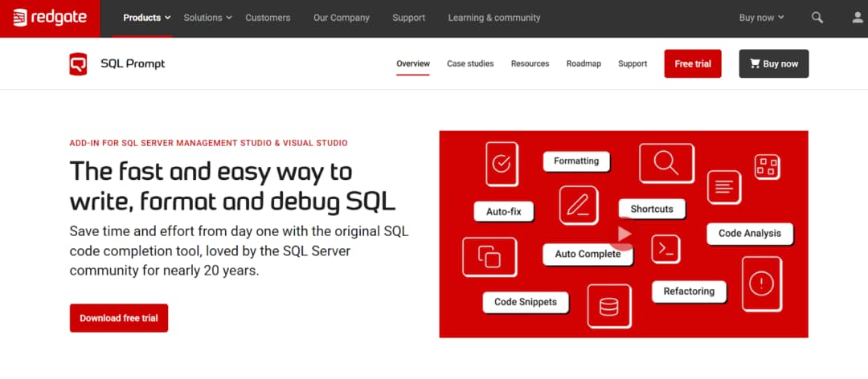Click the Auto Complete label in video
Screen dimensions: 868x379
[588, 254]
